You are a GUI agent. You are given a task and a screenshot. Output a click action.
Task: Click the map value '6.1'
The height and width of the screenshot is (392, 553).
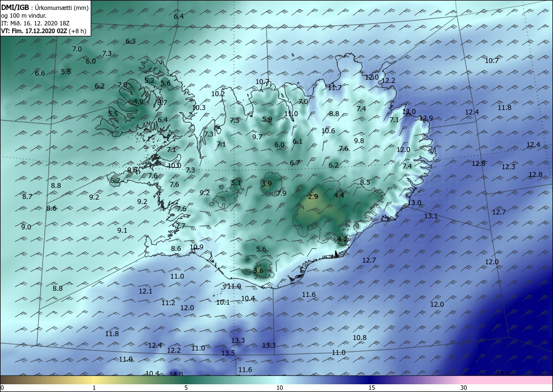tap(298, 142)
